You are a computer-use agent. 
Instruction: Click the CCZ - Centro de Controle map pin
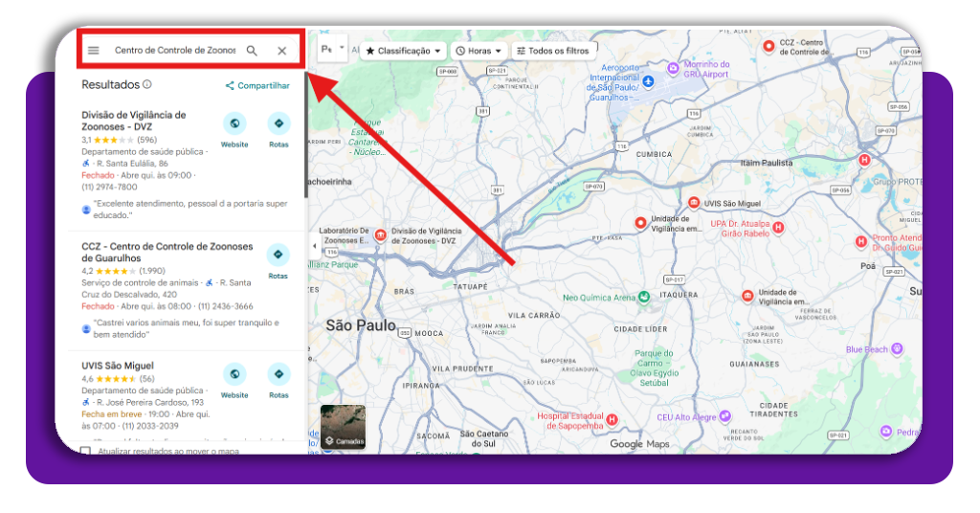click(x=768, y=46)
